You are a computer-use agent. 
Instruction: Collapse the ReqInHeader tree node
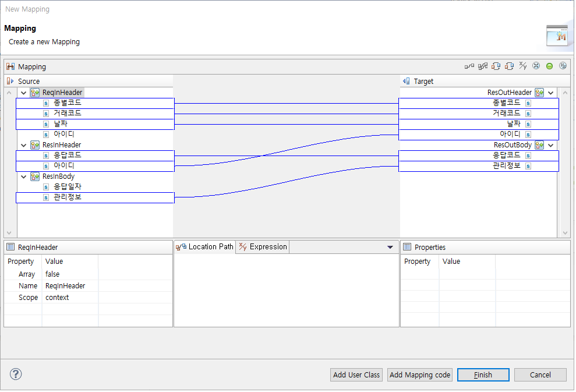24,92
